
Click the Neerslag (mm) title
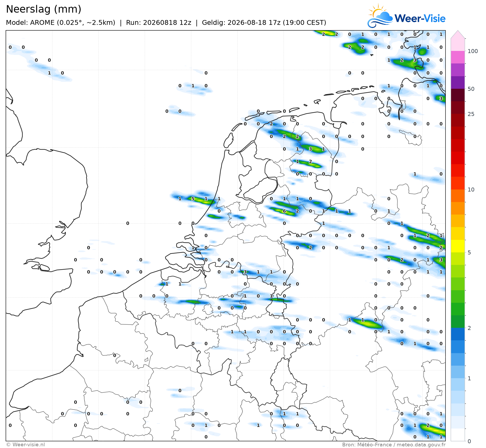click(x=44, y=9)
